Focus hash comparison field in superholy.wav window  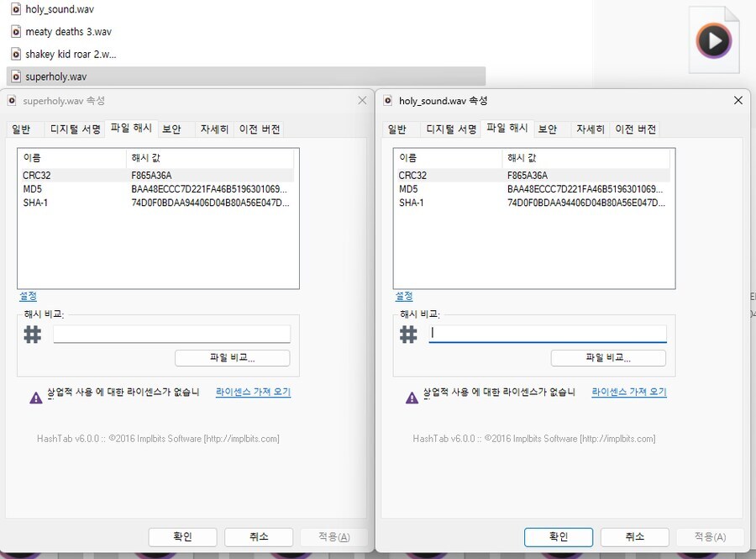point(171,334)
